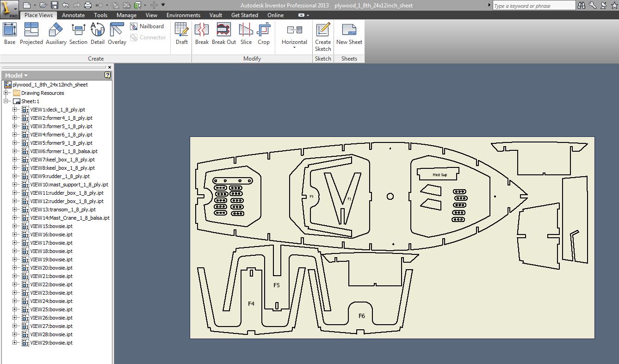Open the Tools tab
This screenshot has width=619, height=364.
click(100, 15)
